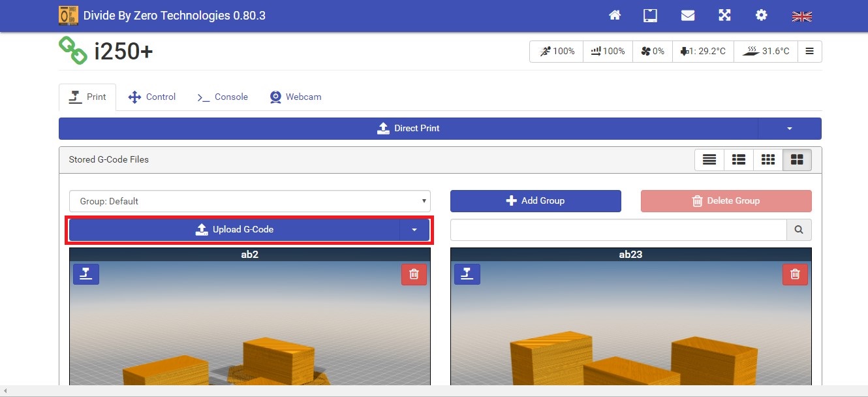Click the green chain connection icon

[72, 50]
